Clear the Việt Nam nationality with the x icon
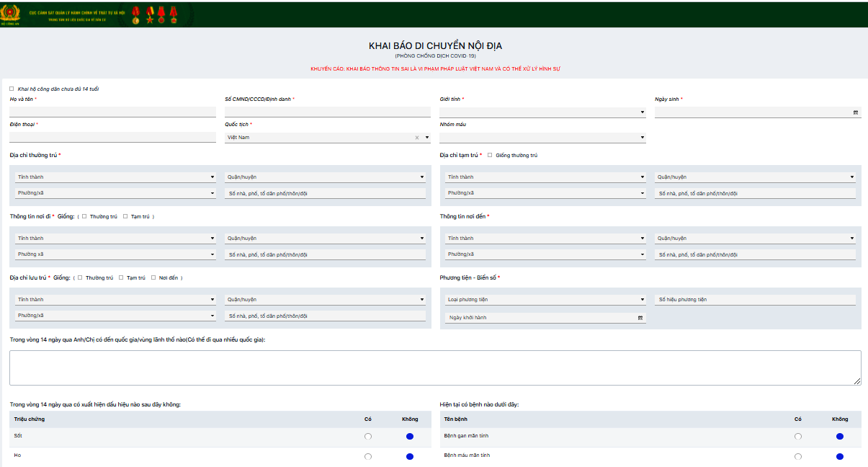Screen dimensions: 868x467 pos(417,138)
